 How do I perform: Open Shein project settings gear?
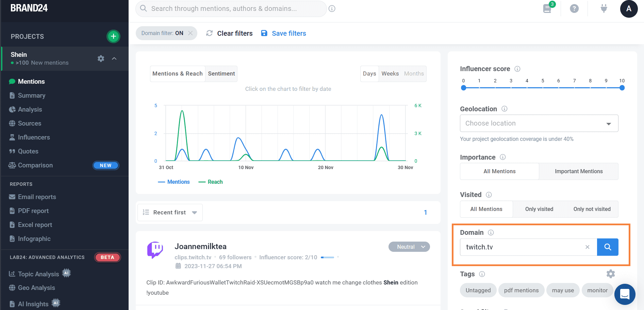coord(101,59)
